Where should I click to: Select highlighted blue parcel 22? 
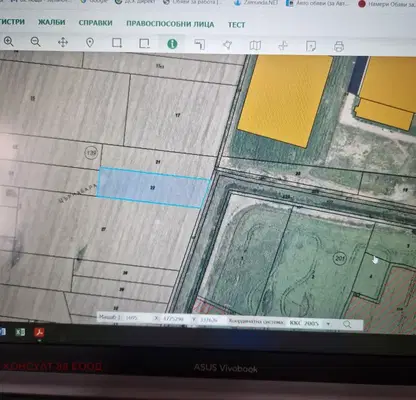153,188
